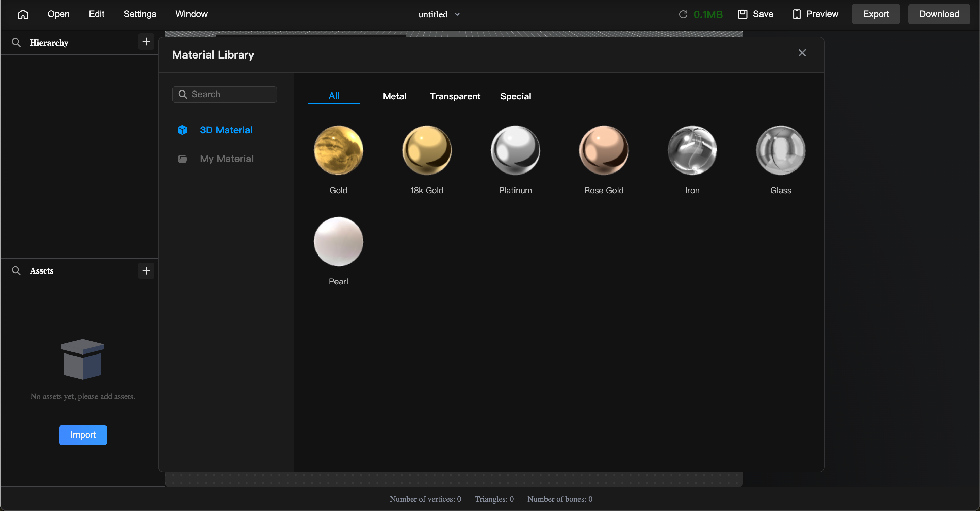Click the Iron label text
The width and height of the screenshot is (980, 511).
click(x=692, y=190)
